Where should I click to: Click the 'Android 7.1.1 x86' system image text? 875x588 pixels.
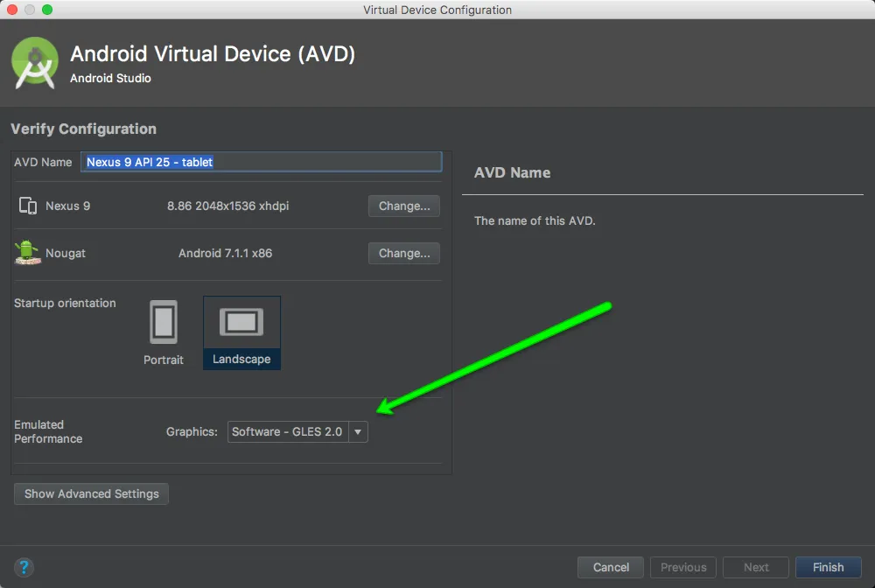(x=226, y=253)
